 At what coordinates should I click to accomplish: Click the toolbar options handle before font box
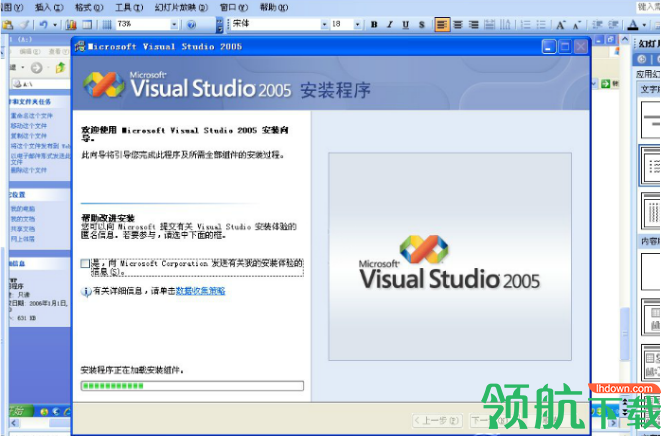219,24
